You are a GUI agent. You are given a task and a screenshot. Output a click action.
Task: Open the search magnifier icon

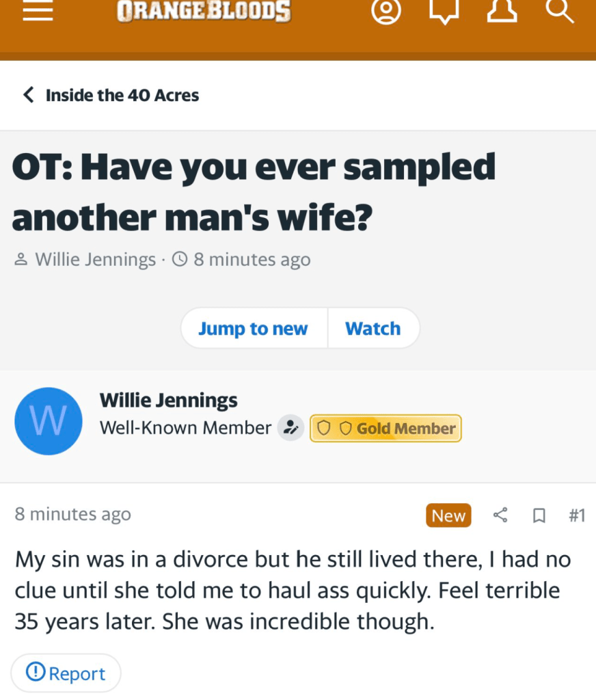[x=560, y=10]
